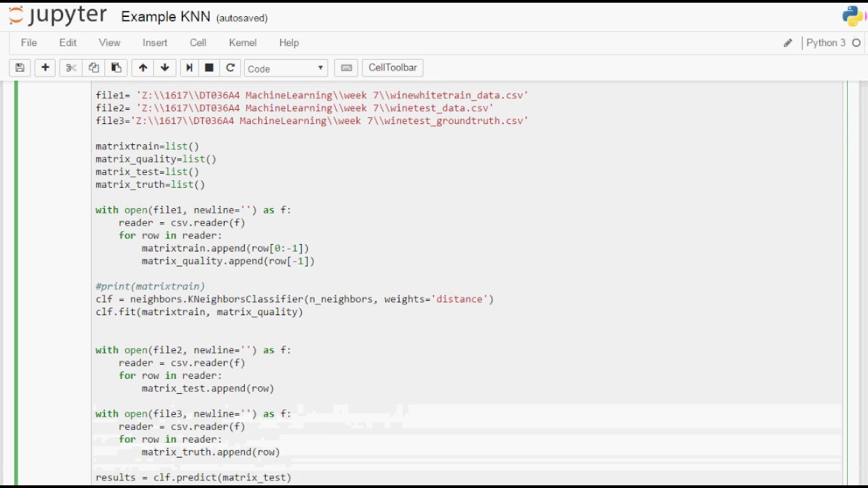The image size is (868, 488).
Task: Click results = clf.predict(matrix_test) line
Action: pos(193,478)
